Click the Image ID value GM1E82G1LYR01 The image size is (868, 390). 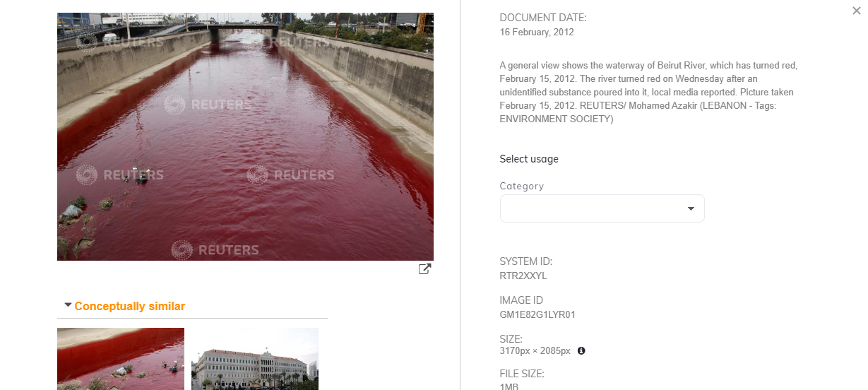537,314
